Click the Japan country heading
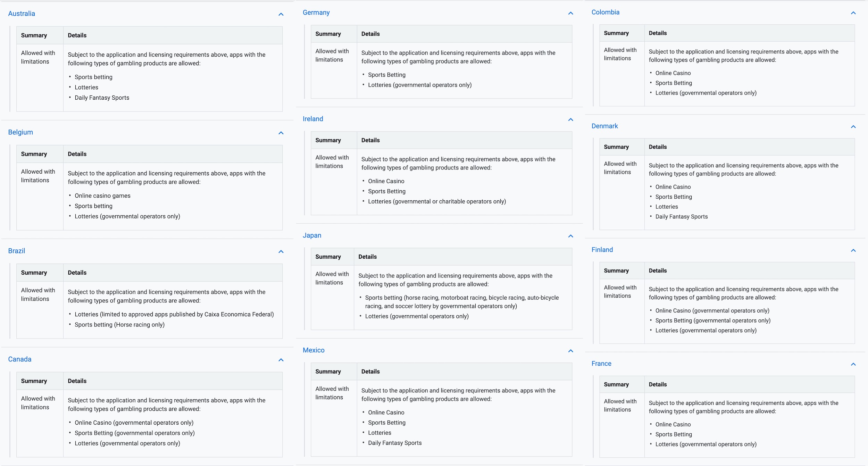Viewport: 868px width, 466px height. click(312, 235)
